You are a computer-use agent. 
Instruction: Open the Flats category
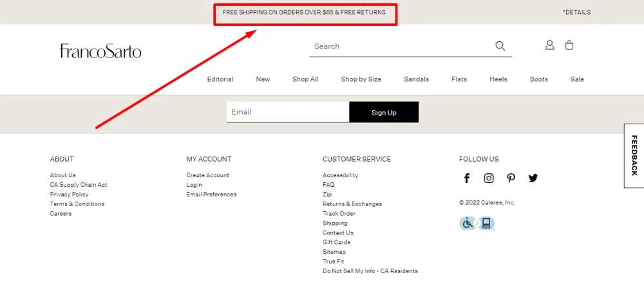[x=459, y=79]
